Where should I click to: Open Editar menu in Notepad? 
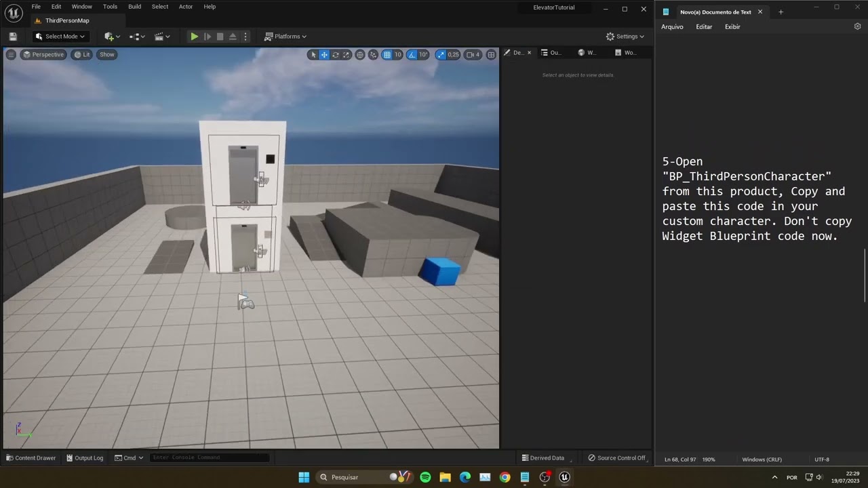[x=704, y=26]
